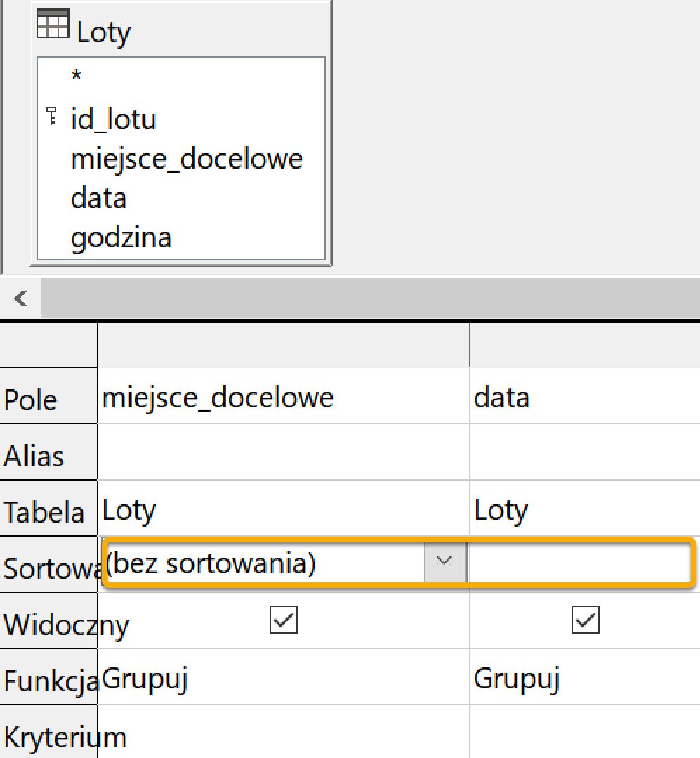The image size is (700, 758).
Task: Open the "(bez sortowania)" sorting dropdown
Action: 444,562
